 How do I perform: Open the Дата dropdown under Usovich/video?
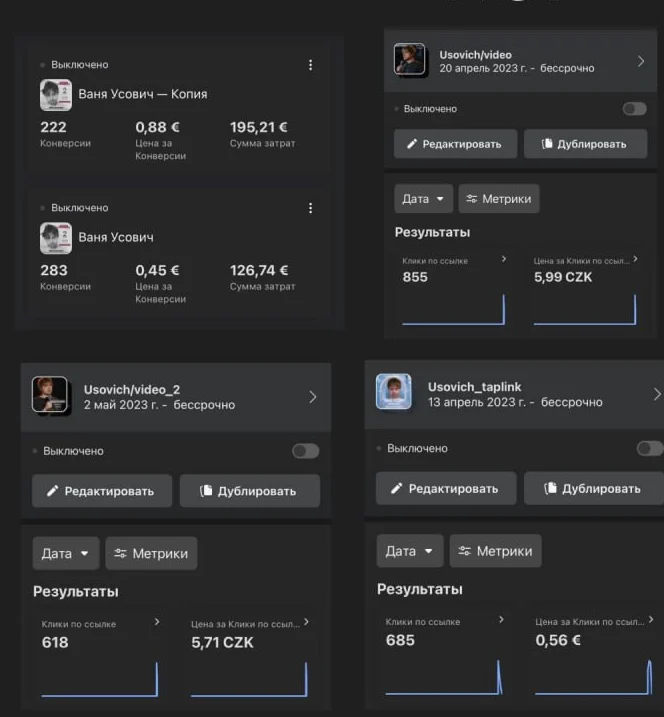click(x=423, y=199)
